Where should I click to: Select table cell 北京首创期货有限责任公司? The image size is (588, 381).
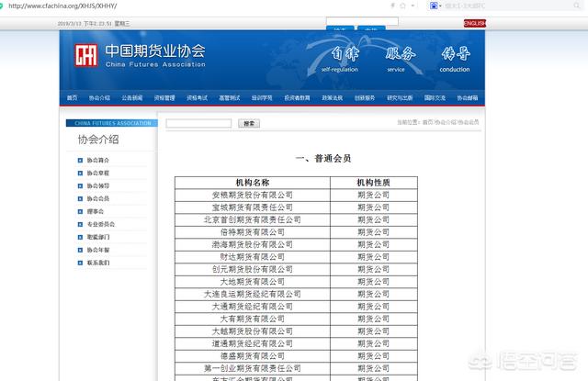click(253, 219)
